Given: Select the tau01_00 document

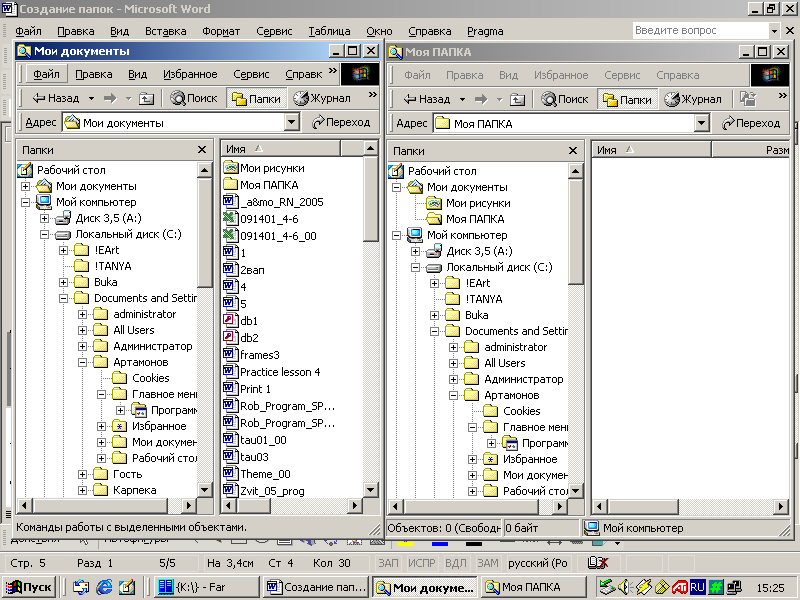Looking at the screenshot, I should pos(255,440).
